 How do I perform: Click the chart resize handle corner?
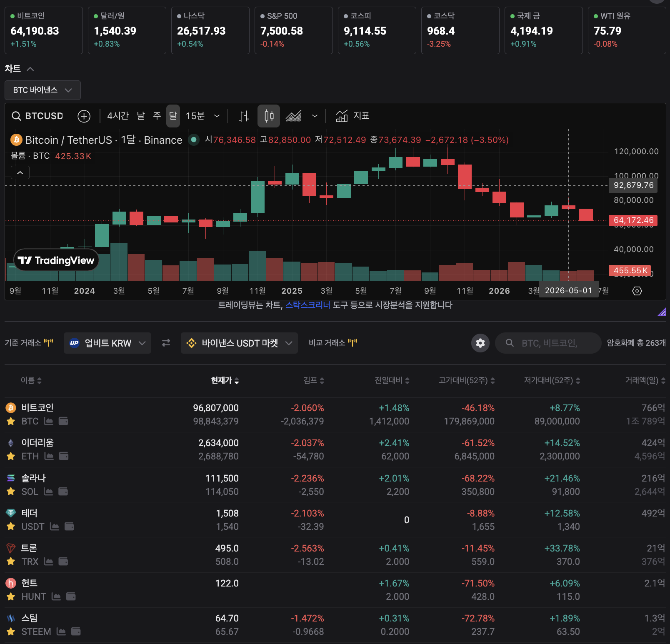[662, 312]
